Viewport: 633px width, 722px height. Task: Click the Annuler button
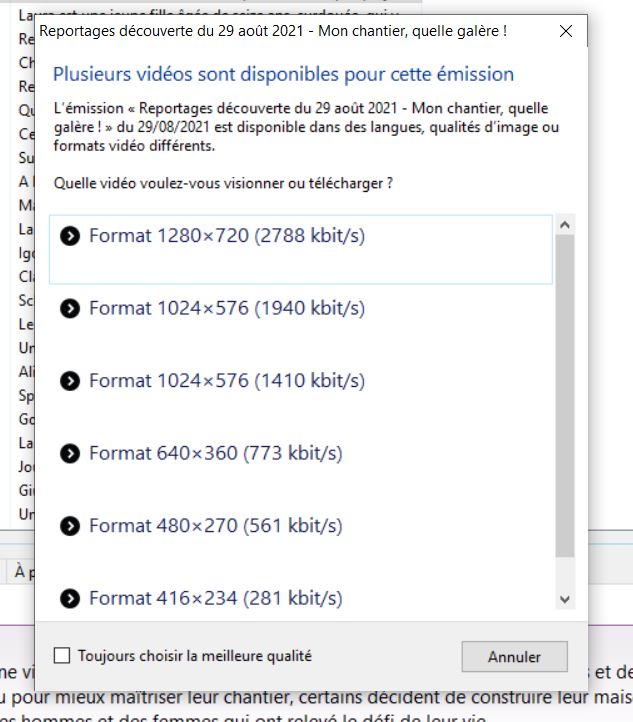[514, 657]
